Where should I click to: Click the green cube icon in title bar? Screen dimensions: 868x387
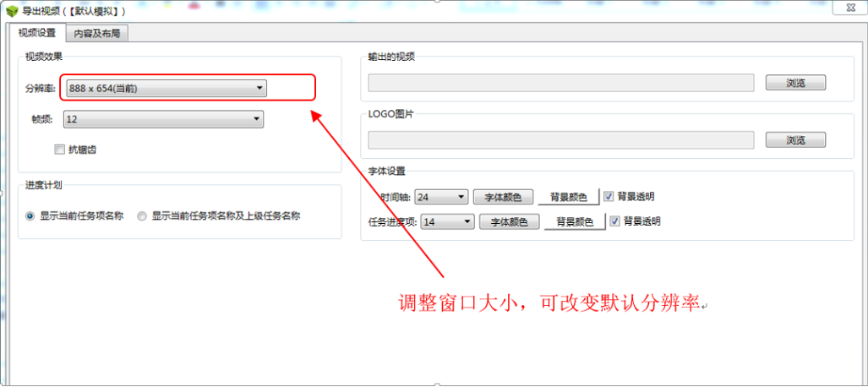[x=12, y=10]
